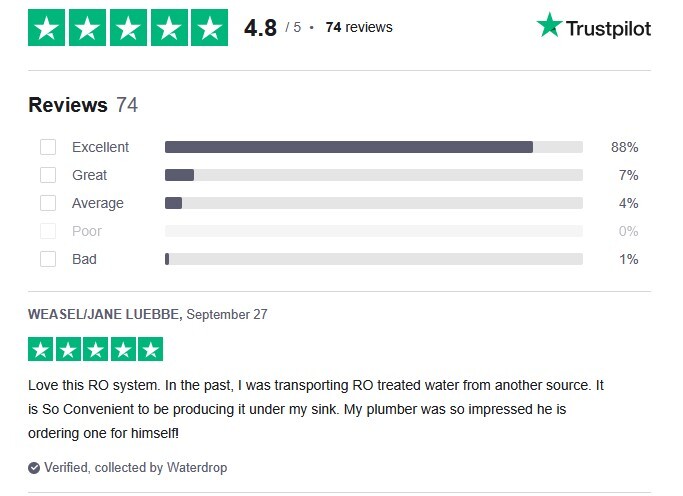Click the Average 4% rating bar

tap(373, 203)
